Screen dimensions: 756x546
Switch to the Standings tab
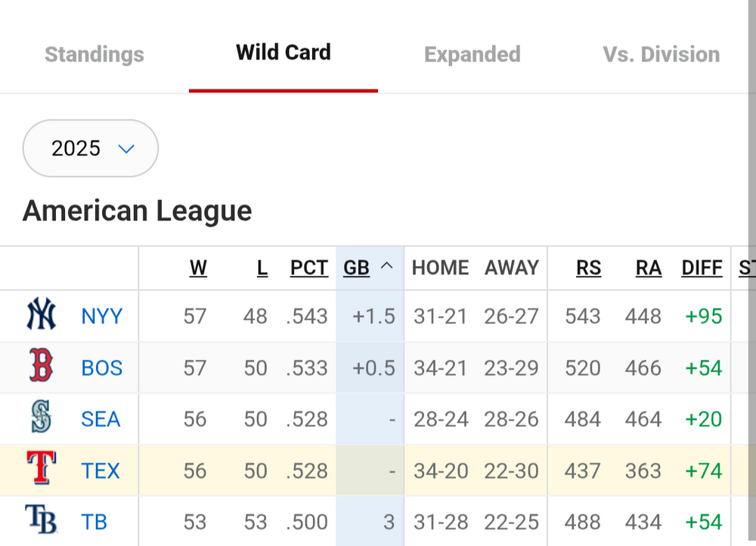[x=94, y=54]
